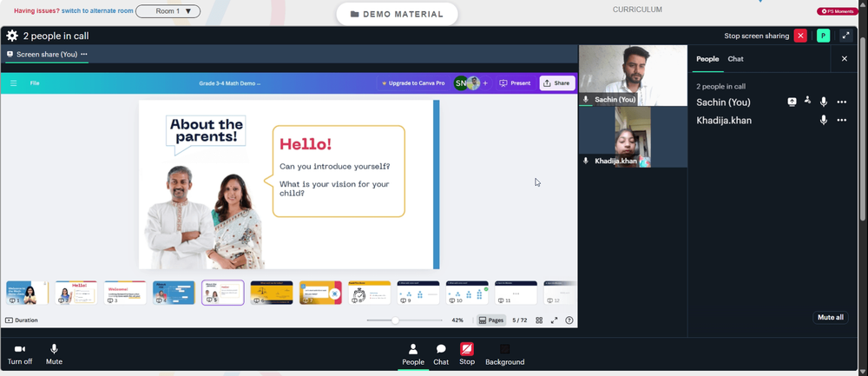Select slide 7 thumbnail in Canva
The height and width of the screenshot is (376, 868).
point(320,293)
